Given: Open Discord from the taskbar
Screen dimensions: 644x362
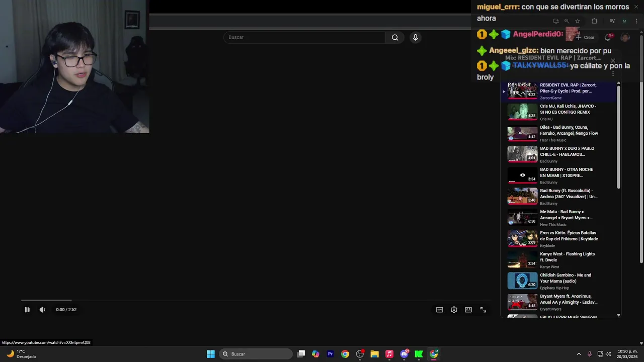Looking at the screenshot, I should (x=404, y=354).
